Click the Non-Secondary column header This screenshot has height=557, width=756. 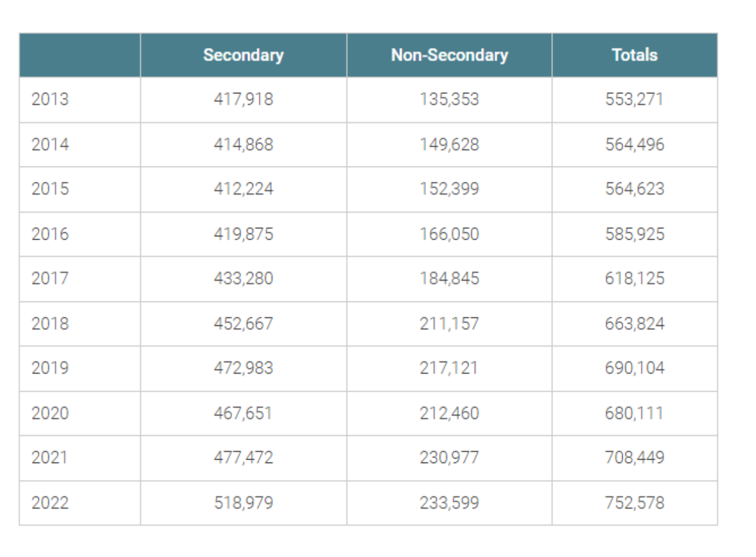[x=449, y=55]
